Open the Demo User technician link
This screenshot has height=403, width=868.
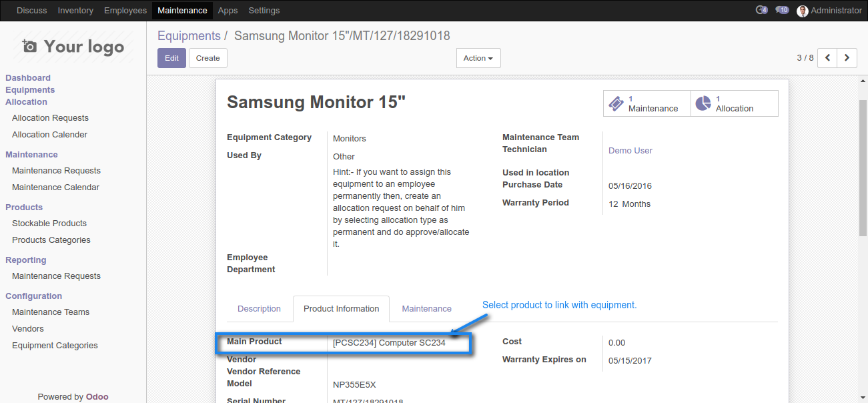(630, 151)
